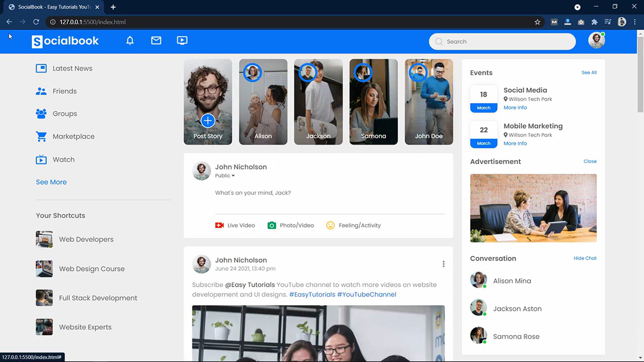This screenshot has height=362, width=644.
Task: Click the search magnifier icon
Action: 439,42
